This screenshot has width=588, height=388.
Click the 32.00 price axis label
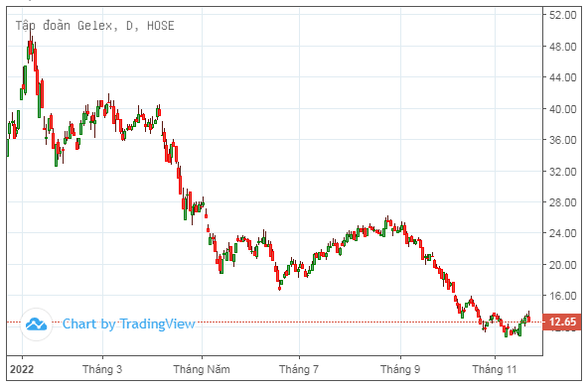coord(562,172)
